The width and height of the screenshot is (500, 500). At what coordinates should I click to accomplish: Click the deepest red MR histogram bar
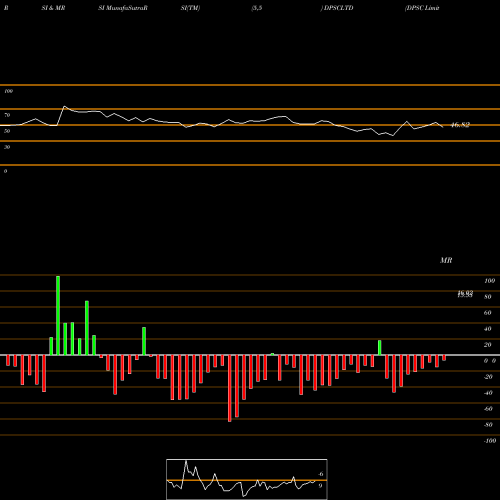pos(230,388)
